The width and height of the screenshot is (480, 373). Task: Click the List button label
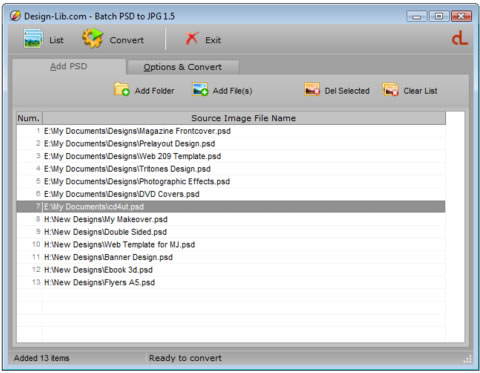point(56,40)
